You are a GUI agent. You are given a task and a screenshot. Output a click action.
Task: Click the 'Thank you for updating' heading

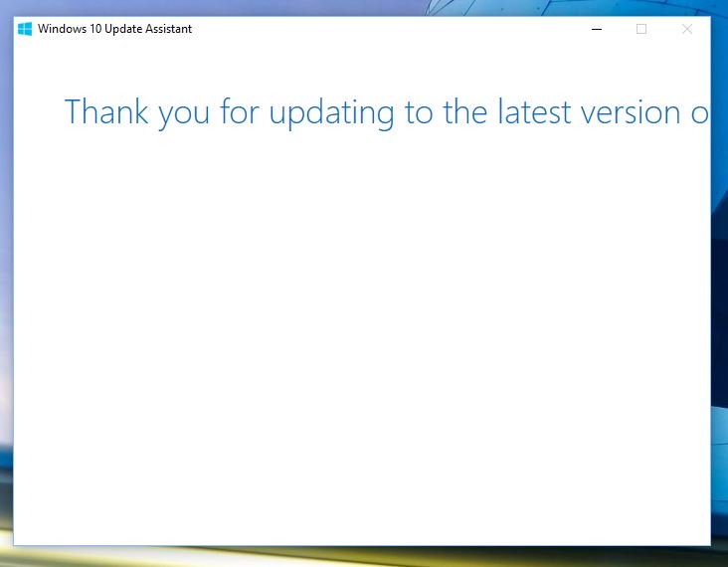[386, 112]
